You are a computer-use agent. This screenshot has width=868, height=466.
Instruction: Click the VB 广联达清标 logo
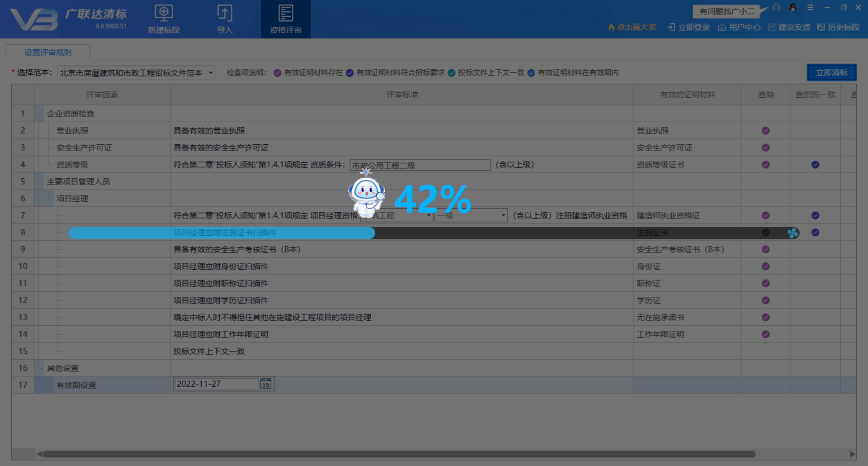point(68,19)
